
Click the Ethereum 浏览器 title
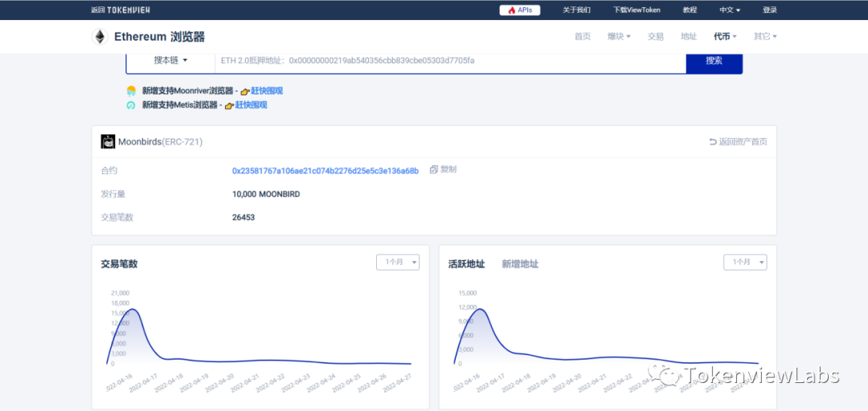[x=159, y=36]
